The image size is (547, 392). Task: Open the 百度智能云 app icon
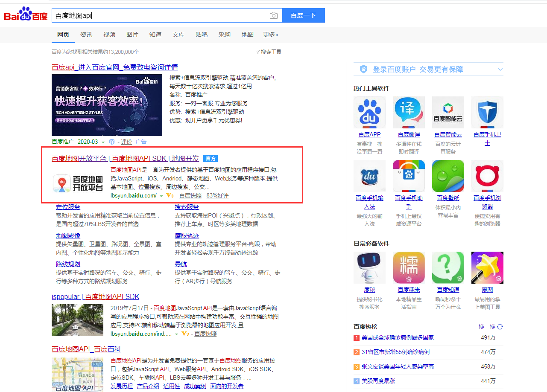coord(448,113)
